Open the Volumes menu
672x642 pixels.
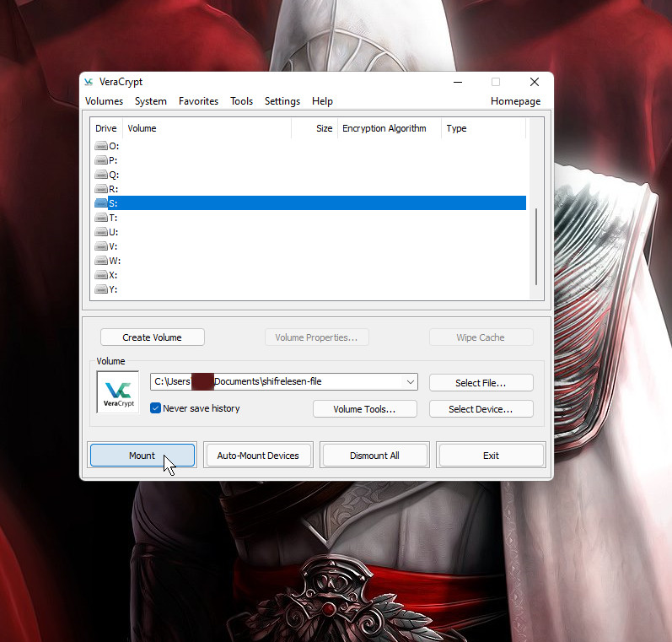click(105, 101)
